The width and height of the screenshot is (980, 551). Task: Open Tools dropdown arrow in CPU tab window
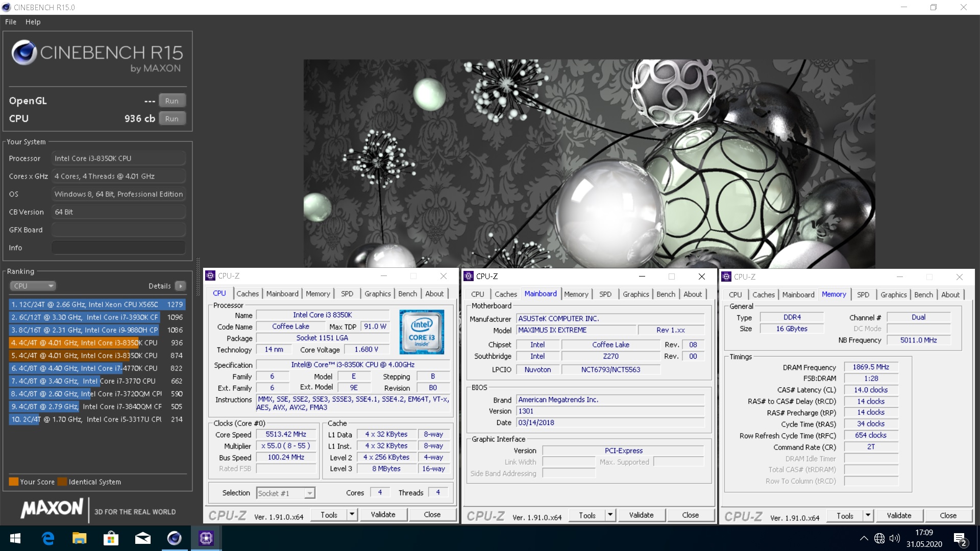(x=352, y=515)
